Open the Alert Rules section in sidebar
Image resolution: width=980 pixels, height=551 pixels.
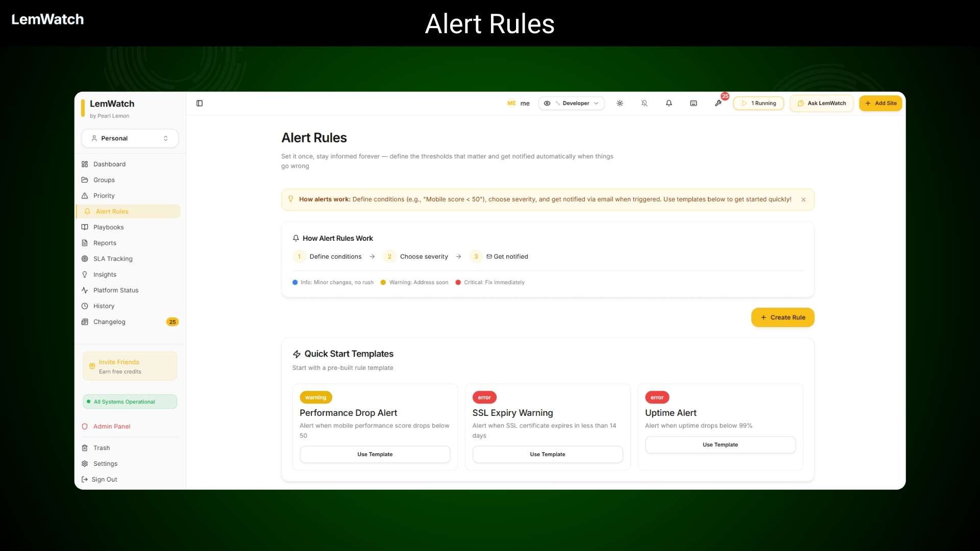(112, 211)
